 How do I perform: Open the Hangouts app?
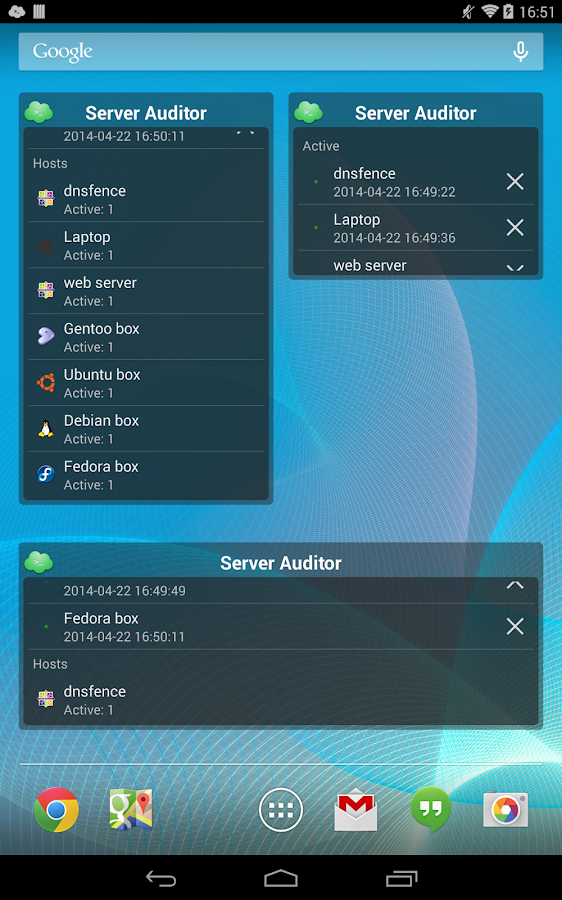pos(431,809)
